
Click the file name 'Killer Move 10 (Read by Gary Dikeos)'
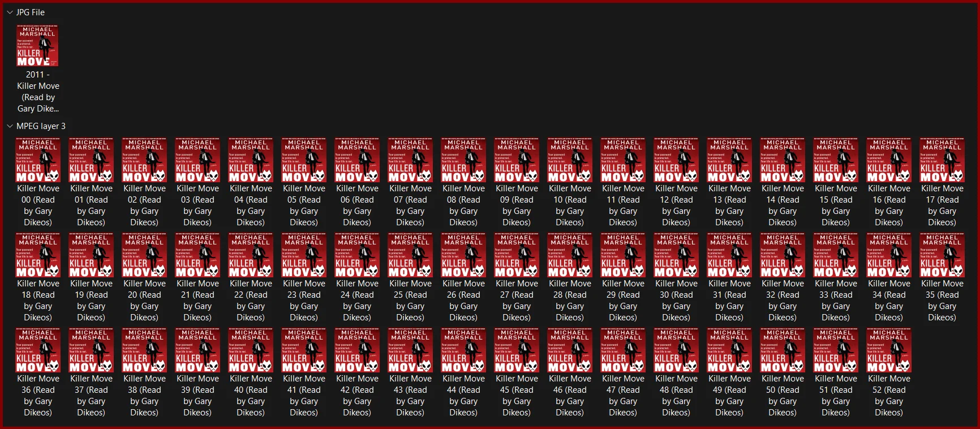tap(570, 205)
